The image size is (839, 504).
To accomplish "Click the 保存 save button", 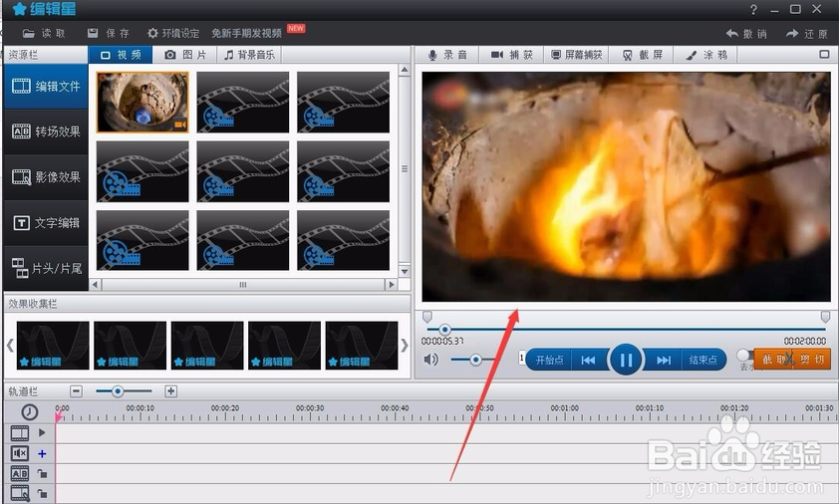I will click(x=108, y=33).
